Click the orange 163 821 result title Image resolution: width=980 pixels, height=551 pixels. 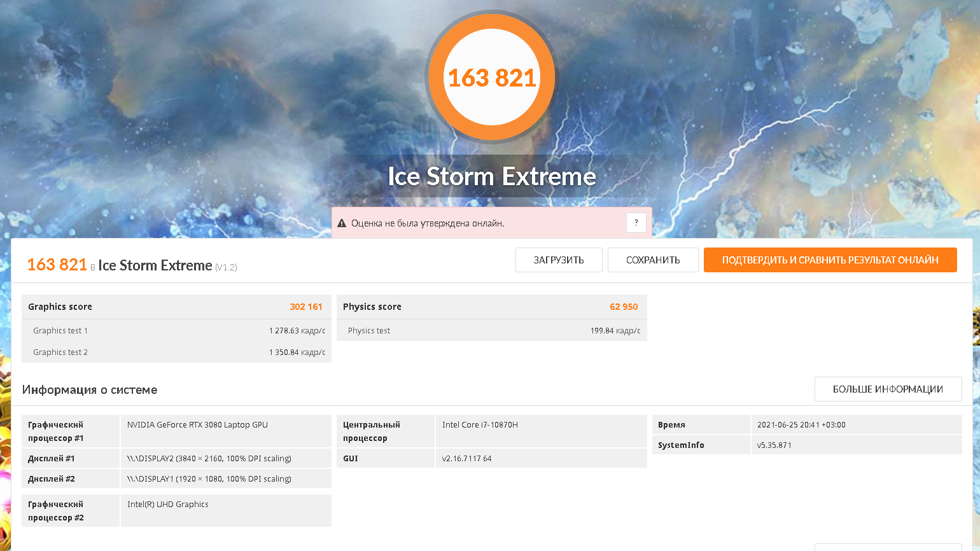[57, 265]
